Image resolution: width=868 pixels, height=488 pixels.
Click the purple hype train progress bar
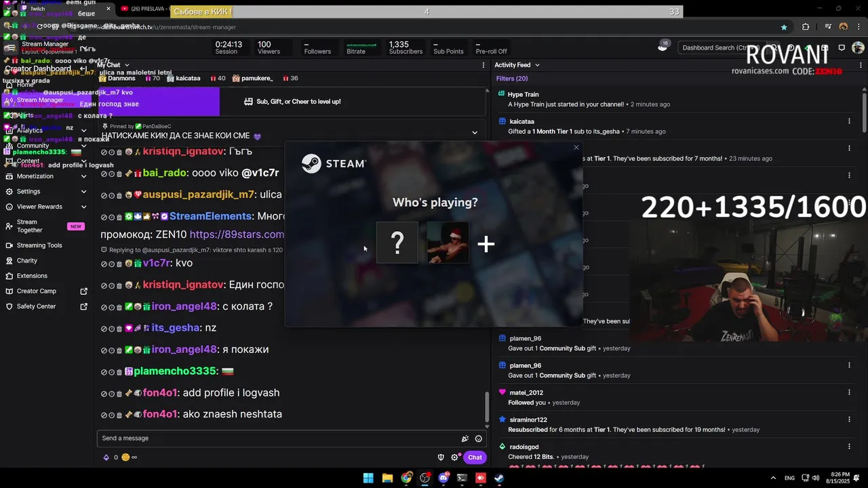point(159,102)
